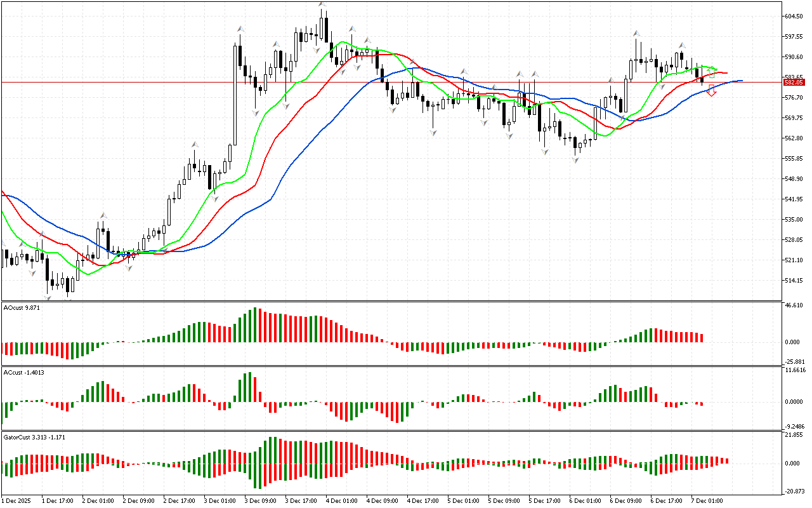Click the red down arrow signal marker

pyautogui.click(x=712, y=90)
